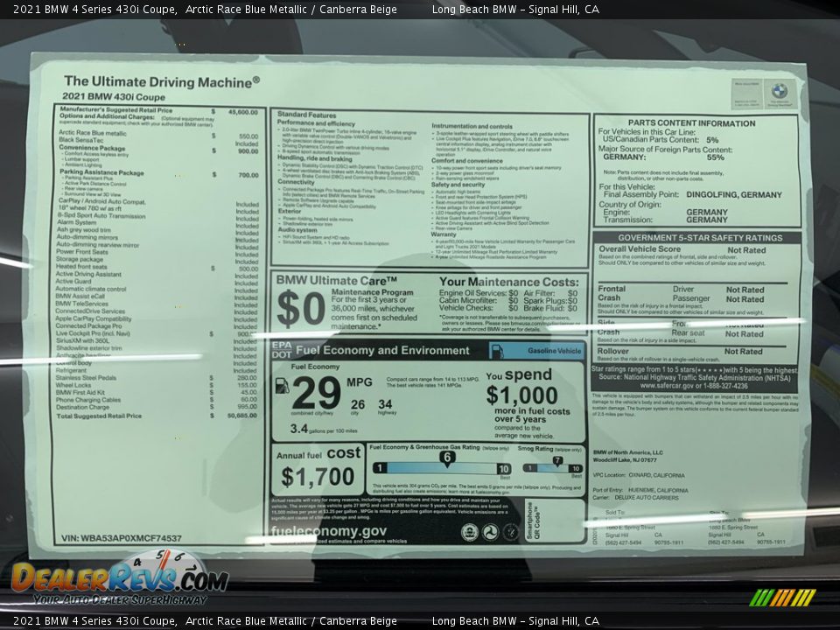Select "VPC Location: OXNARD, CALIFORNIA" line
840x630 pixels.
(x=639, y=475)
